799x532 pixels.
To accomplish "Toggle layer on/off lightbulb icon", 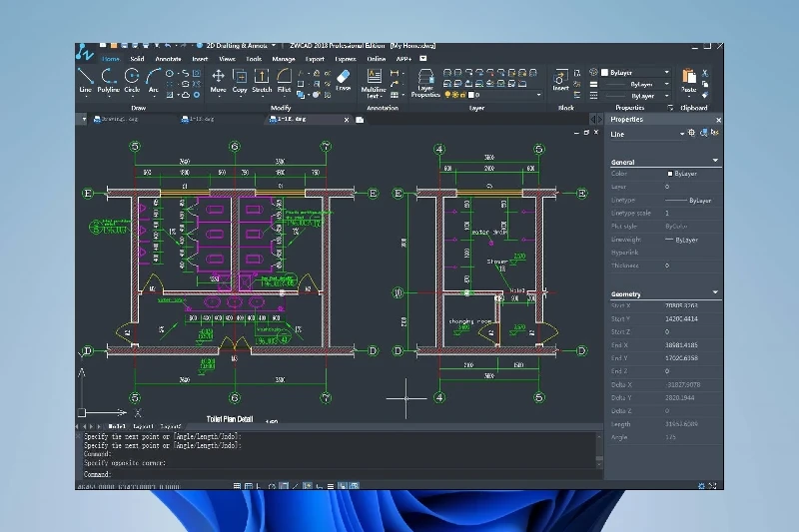I will [447, 96].
